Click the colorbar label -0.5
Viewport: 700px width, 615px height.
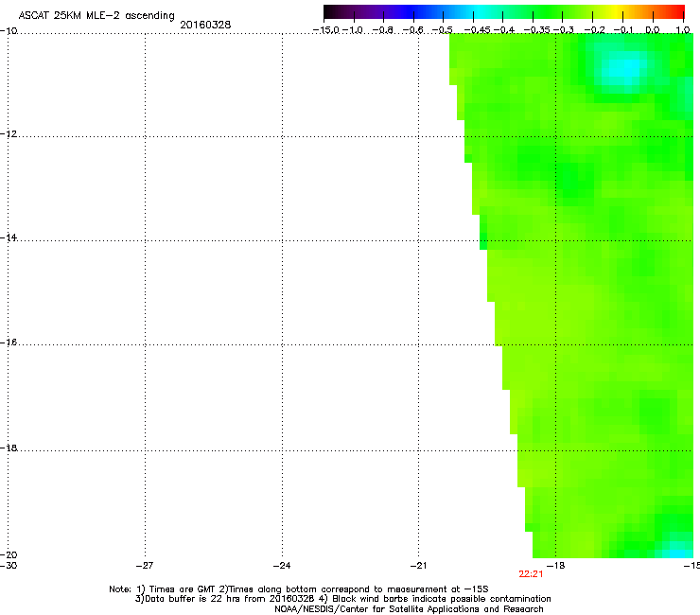click(x=442, y=30)
